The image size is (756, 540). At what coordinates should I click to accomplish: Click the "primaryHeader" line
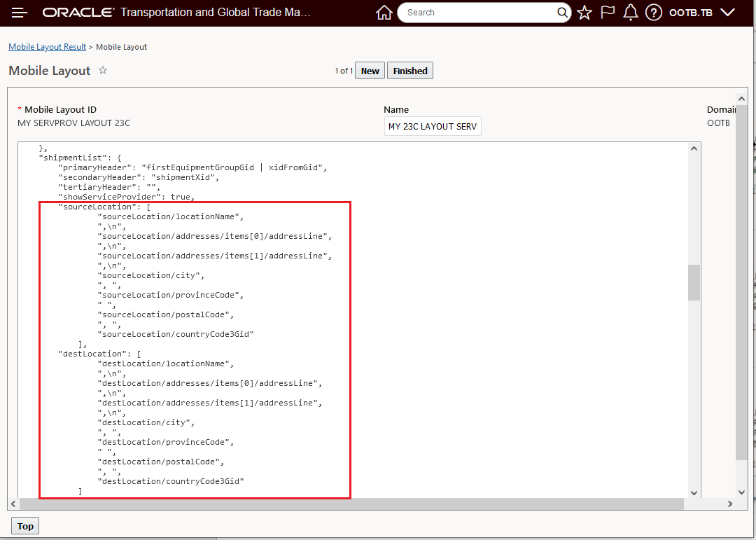193,167
